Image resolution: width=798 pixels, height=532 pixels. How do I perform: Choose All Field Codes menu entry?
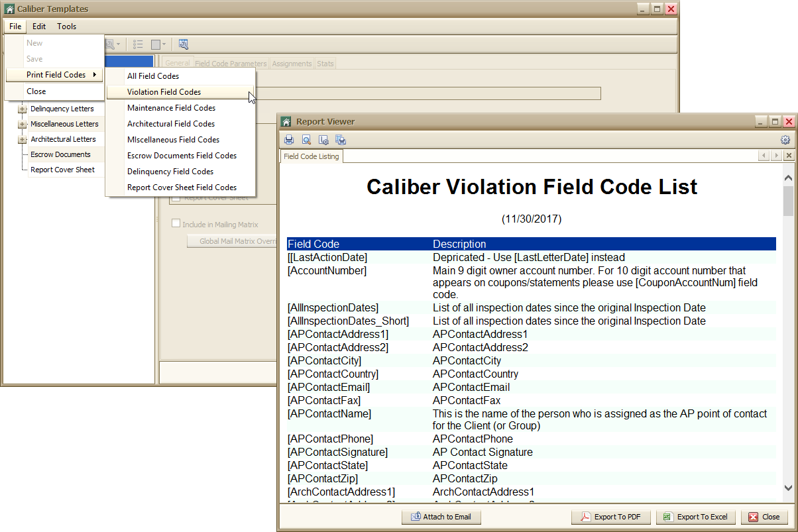(x=153, y=76)
